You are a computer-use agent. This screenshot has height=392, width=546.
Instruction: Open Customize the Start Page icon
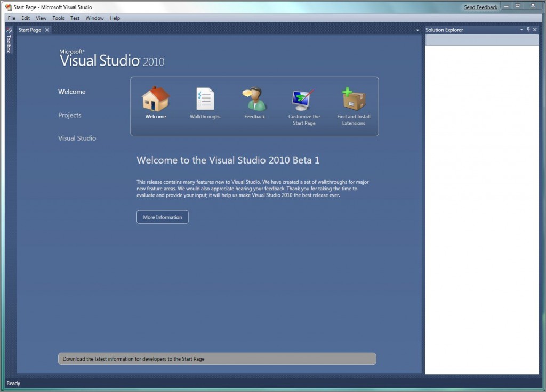coord(303,100)
